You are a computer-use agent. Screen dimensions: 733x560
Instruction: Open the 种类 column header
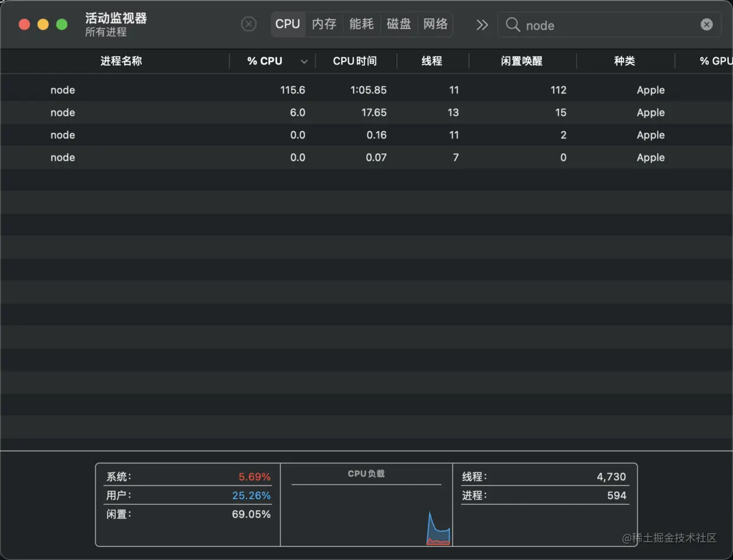pos(625,60)
